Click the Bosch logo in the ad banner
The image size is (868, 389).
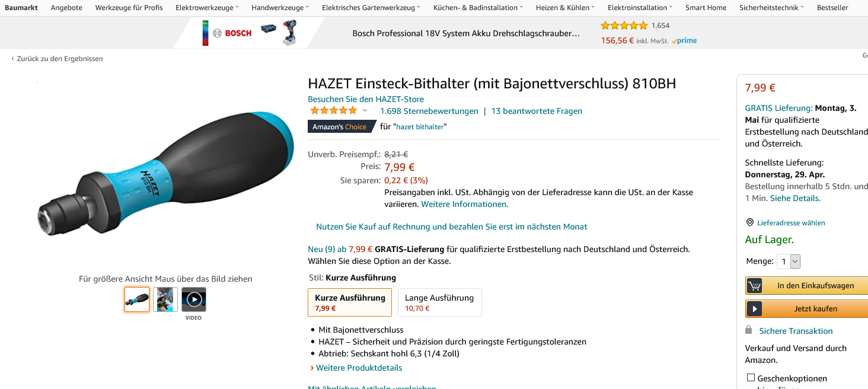click(x=232, y=33)
